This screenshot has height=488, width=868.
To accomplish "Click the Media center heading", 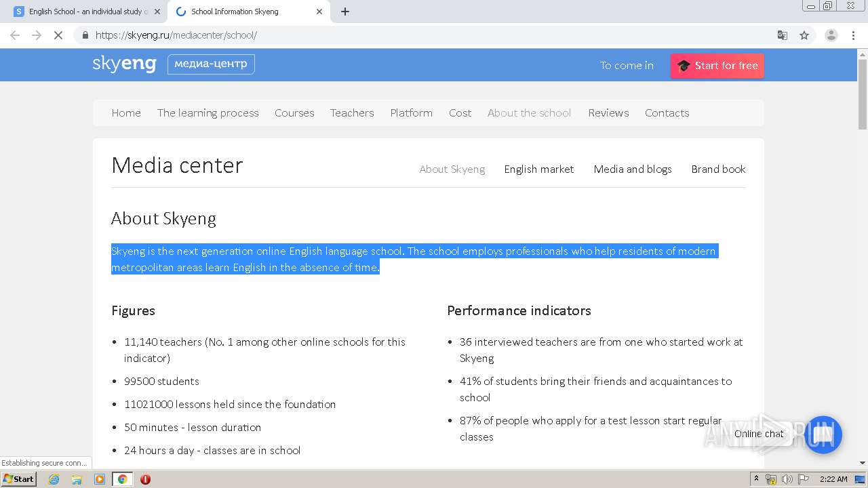I will (177, 165).
